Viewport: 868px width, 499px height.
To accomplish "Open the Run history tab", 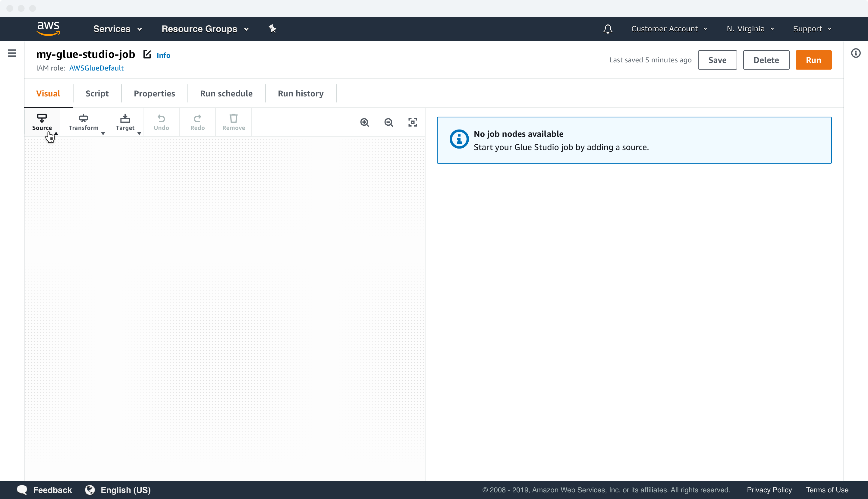I will tap(300, 93).
